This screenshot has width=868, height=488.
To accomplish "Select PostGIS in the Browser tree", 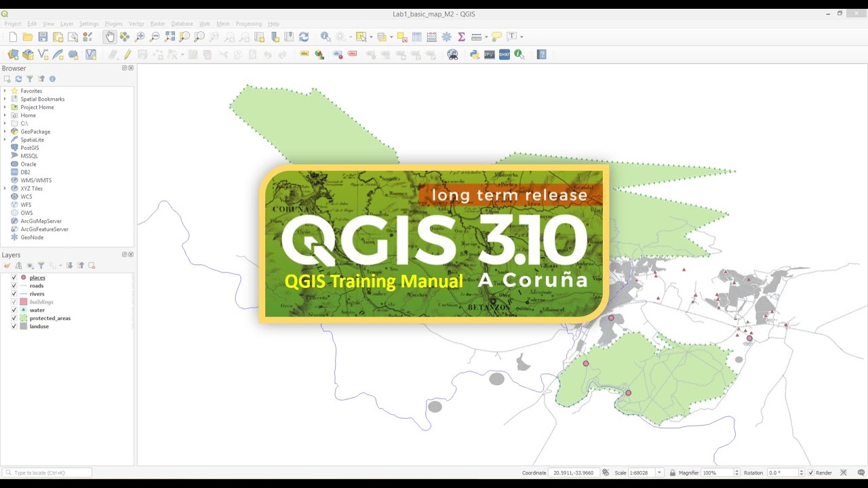I will pyautogui.click(x=30, y=148).
